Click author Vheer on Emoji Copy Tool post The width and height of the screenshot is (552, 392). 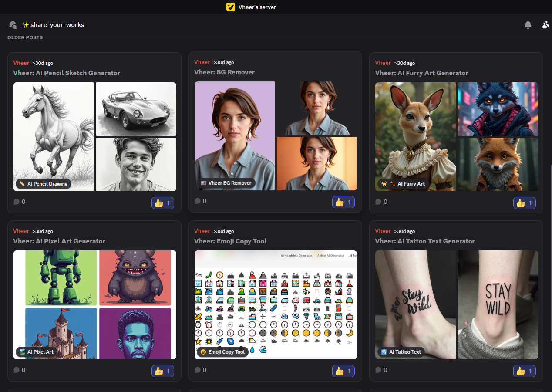202,231
